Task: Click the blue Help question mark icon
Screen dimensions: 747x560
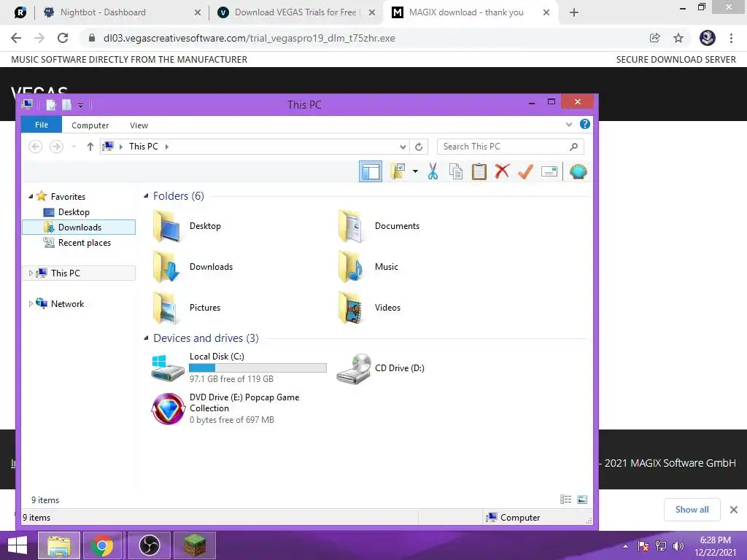Action: pos(585,124)
